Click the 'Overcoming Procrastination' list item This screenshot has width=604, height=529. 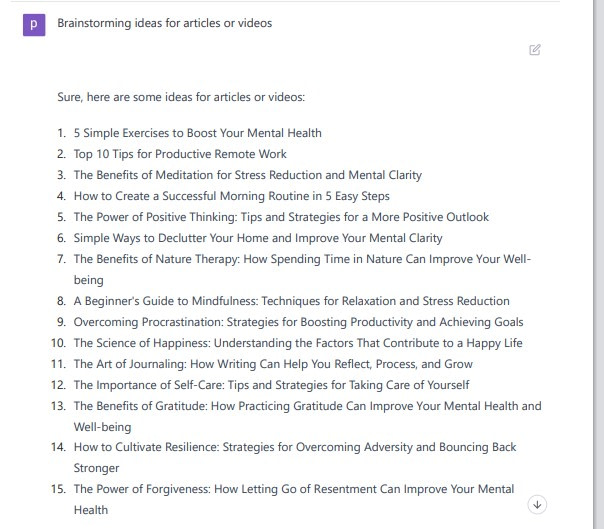pyautogui.click(x=299, y=322)
